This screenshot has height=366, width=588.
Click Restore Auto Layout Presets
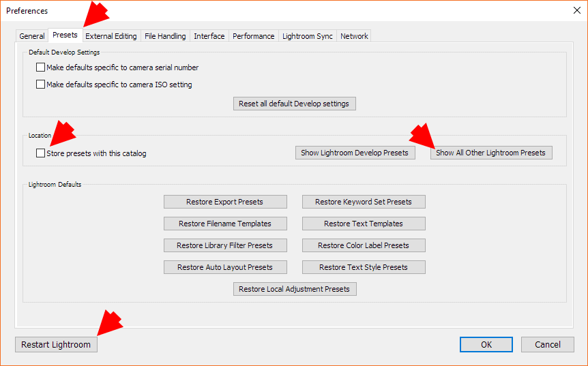point(225,267)
